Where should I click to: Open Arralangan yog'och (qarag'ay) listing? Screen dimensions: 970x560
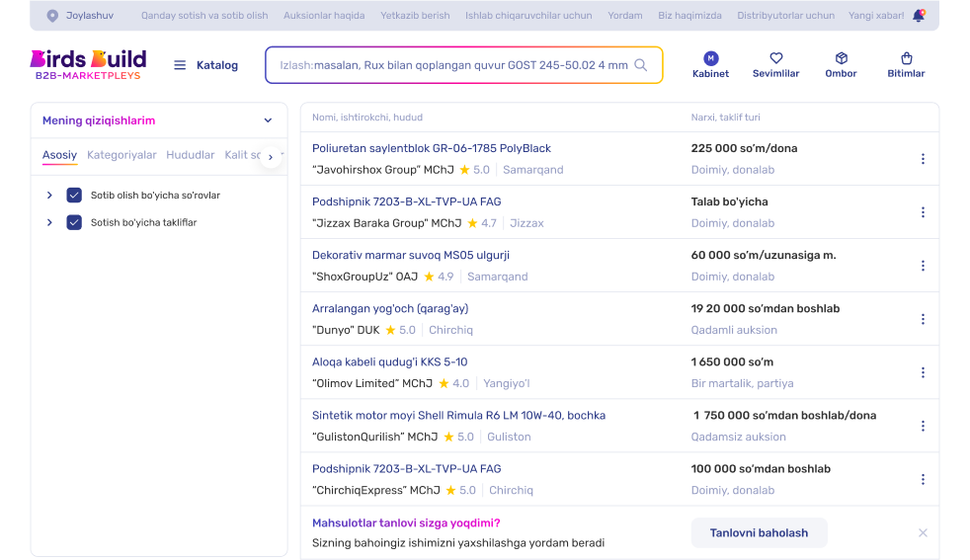pos(390,309)
